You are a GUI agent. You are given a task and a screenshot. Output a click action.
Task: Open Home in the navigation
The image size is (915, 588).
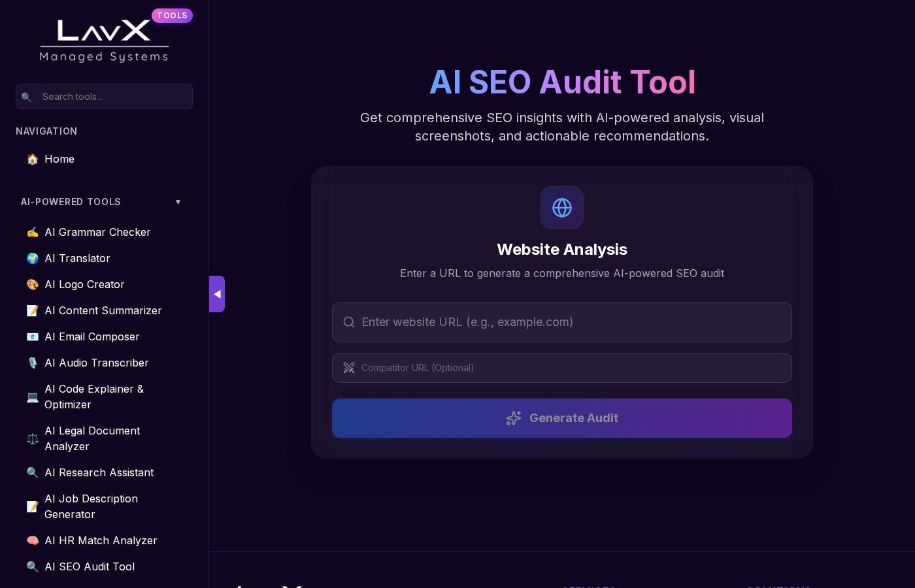pos(59,159)
